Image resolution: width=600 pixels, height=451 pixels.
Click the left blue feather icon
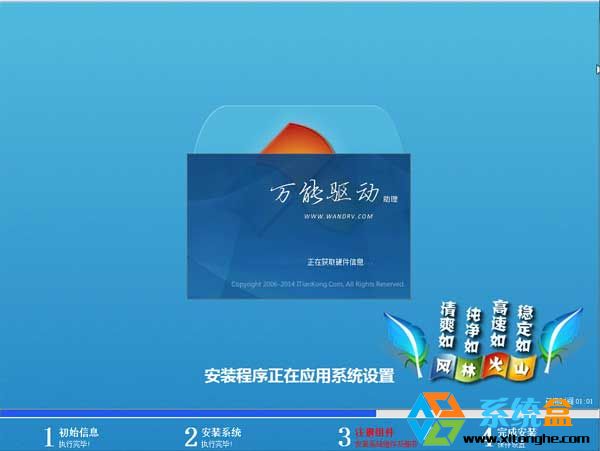407,343
